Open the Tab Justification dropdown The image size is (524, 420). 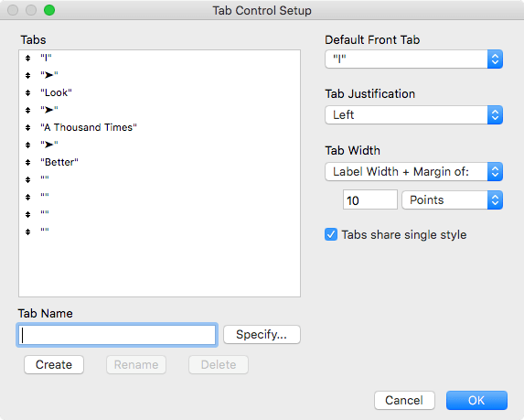click(413, 114)
